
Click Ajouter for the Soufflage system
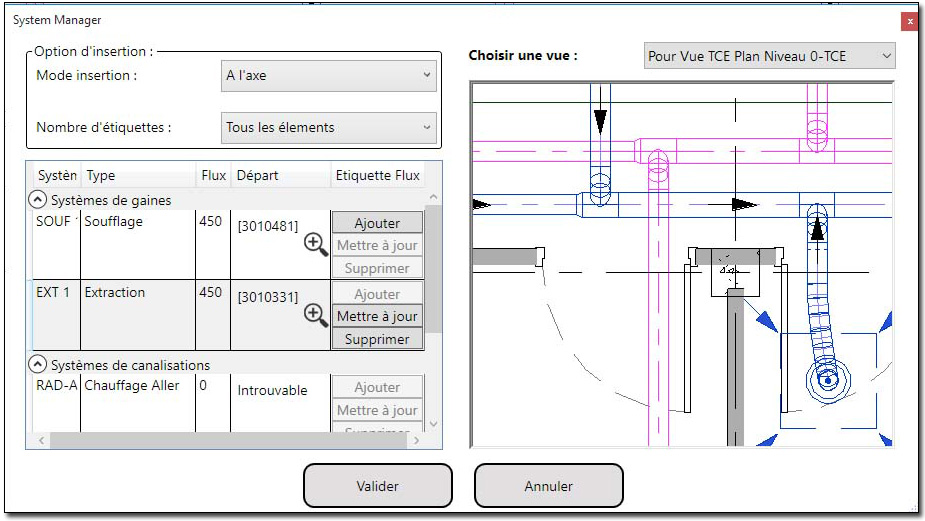point(377,223)
